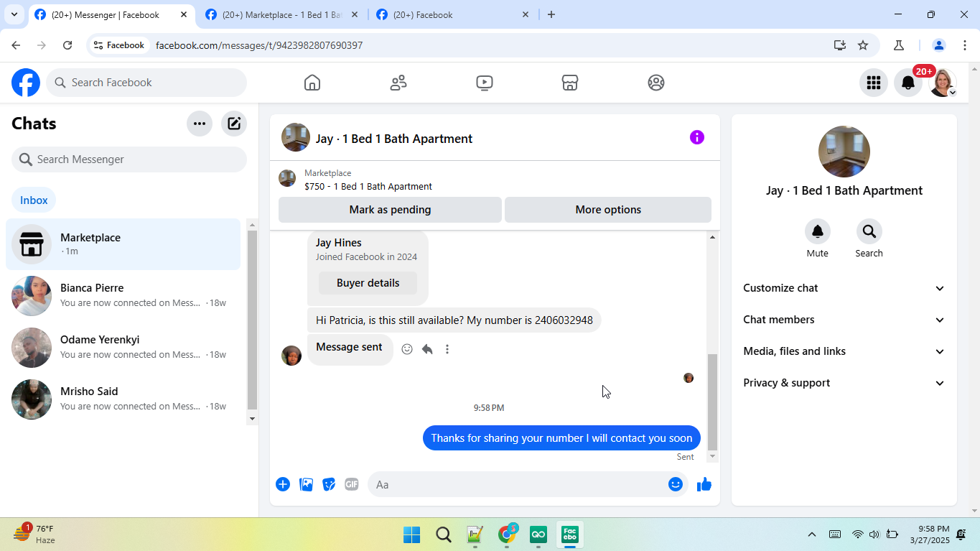Open the Windows Start menu
The width and height of the screenshot is (980, 551).
411,534
